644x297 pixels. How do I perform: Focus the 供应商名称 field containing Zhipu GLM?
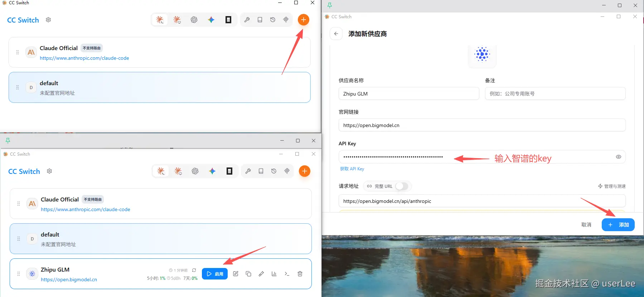click(x=409, y=94)
